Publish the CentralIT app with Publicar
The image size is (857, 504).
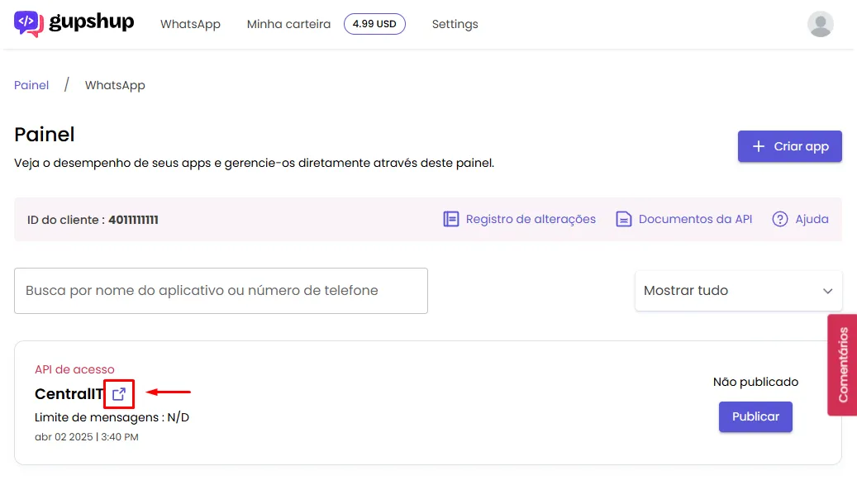(x=755, y=417)
